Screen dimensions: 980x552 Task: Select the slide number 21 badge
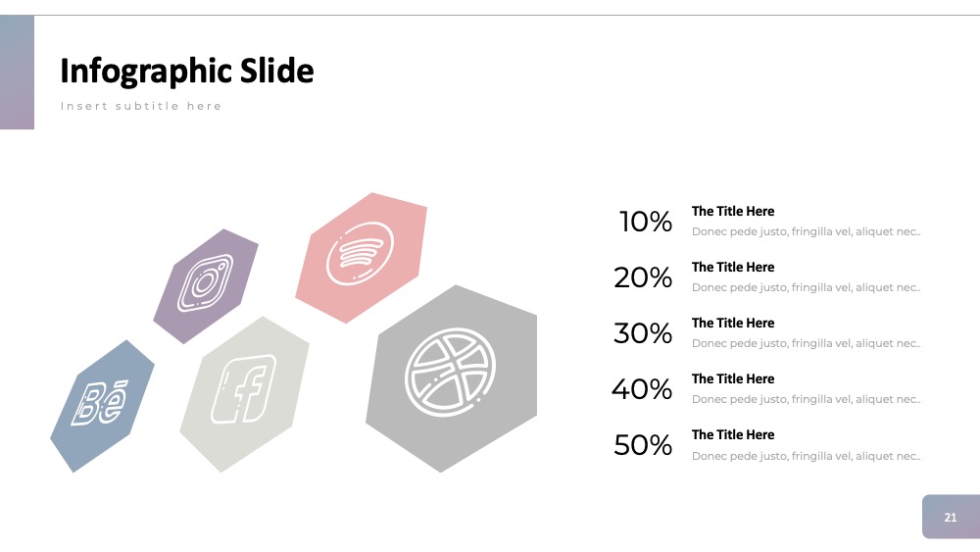pyautogui.click(x=951, y=517)
